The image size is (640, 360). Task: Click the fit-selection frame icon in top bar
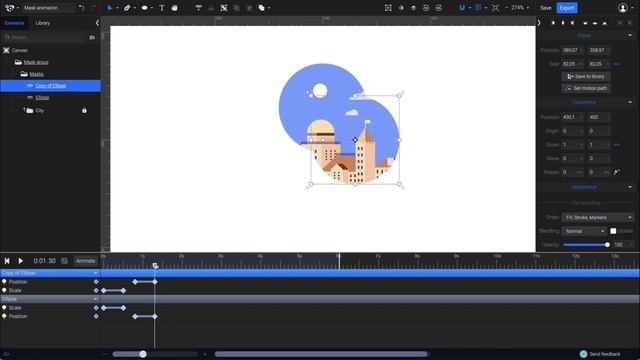[x=388, y=8]
